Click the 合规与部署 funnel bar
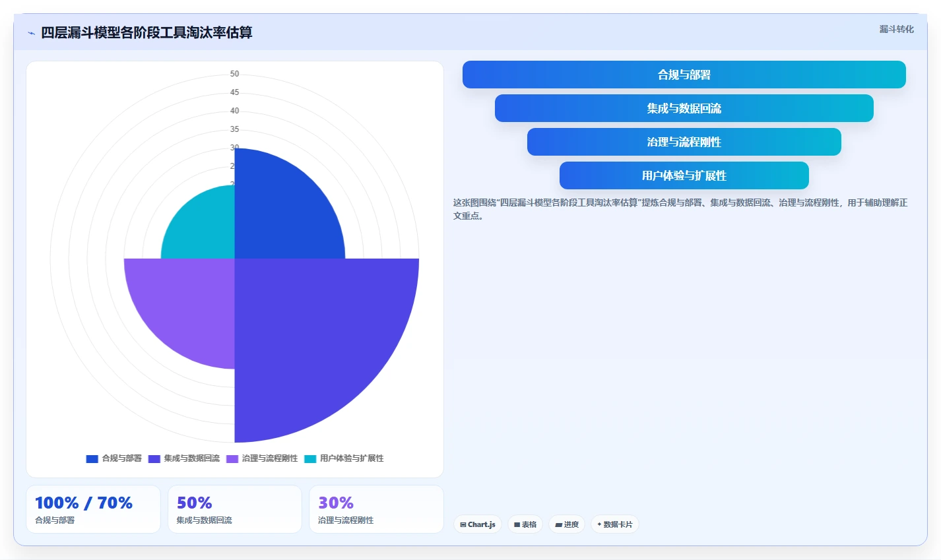This screenshot has height=560, width=941. [684, 75]
